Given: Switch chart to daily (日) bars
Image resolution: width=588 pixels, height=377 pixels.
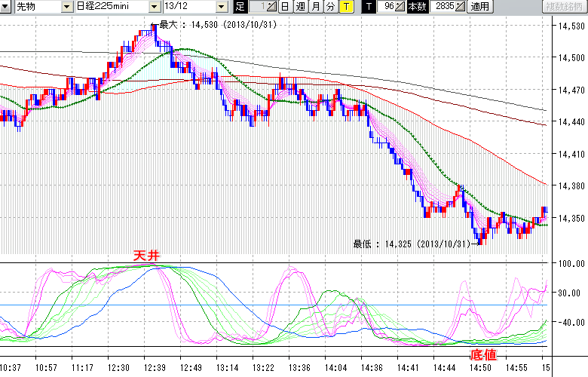Looking at the screenshot, I should 285,7.
